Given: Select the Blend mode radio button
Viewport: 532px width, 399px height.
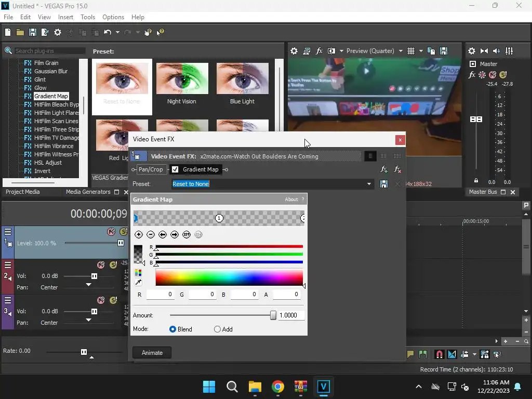Looking at the screenshot, I should point(172,329).
